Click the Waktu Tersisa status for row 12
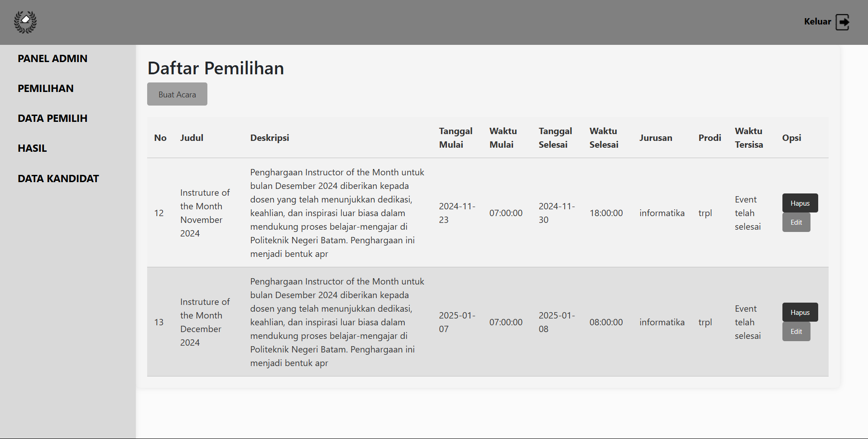The image size is (868, 439). tap(747, 213)
